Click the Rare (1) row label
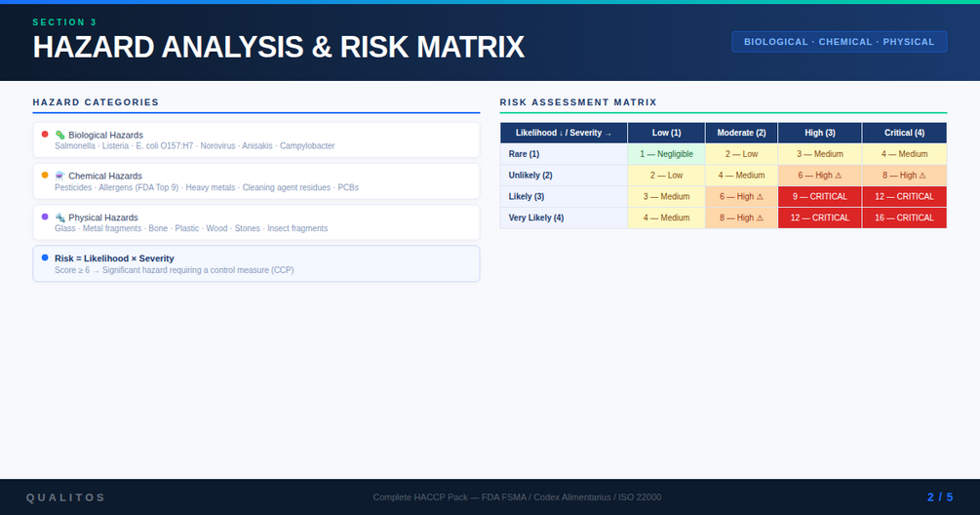 point(564,154)
